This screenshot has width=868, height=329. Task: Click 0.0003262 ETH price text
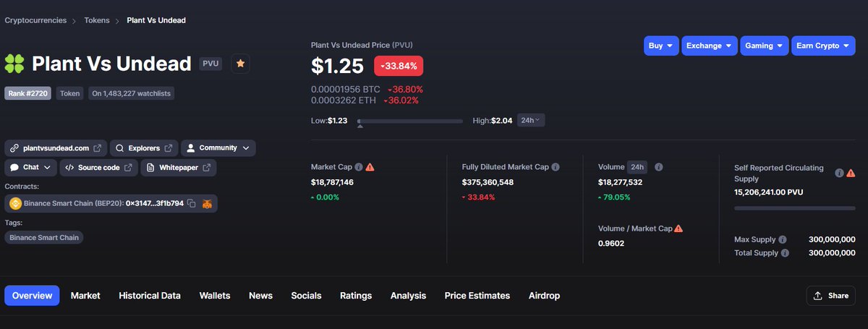click(x=343, y=100)
